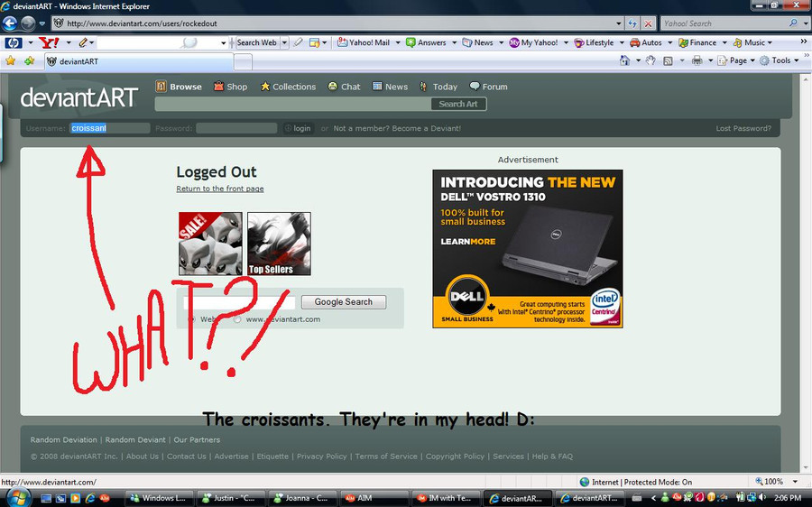Image resolution: width=812 pixels, height=507 pixels.
Task: Open My Yahoo! toolbar button
Action: (534, 42)
